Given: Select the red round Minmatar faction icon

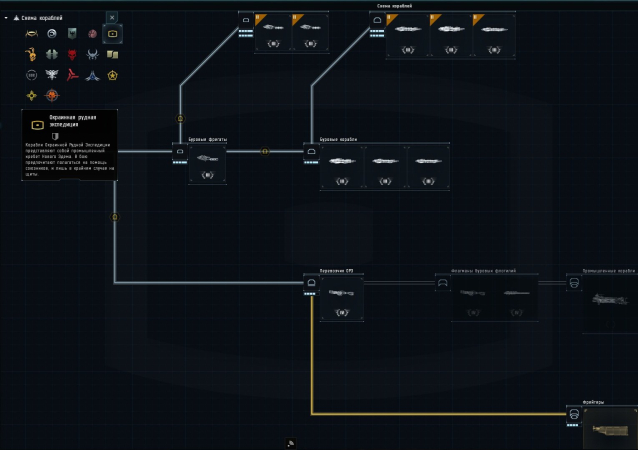Looking at the screenshot, I should (92, 34).
